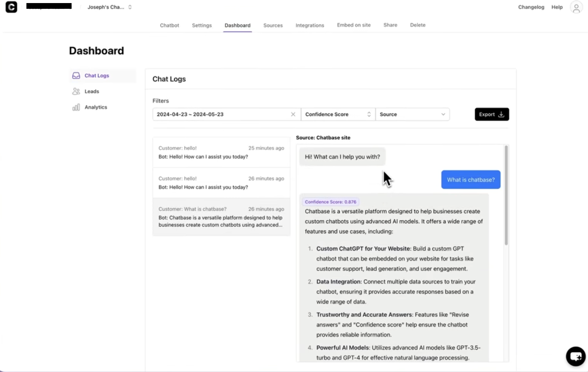Select Chat Logs in the sidebar
The width and height of the screenshot is (588, 372).
click(x=103, y=75)
